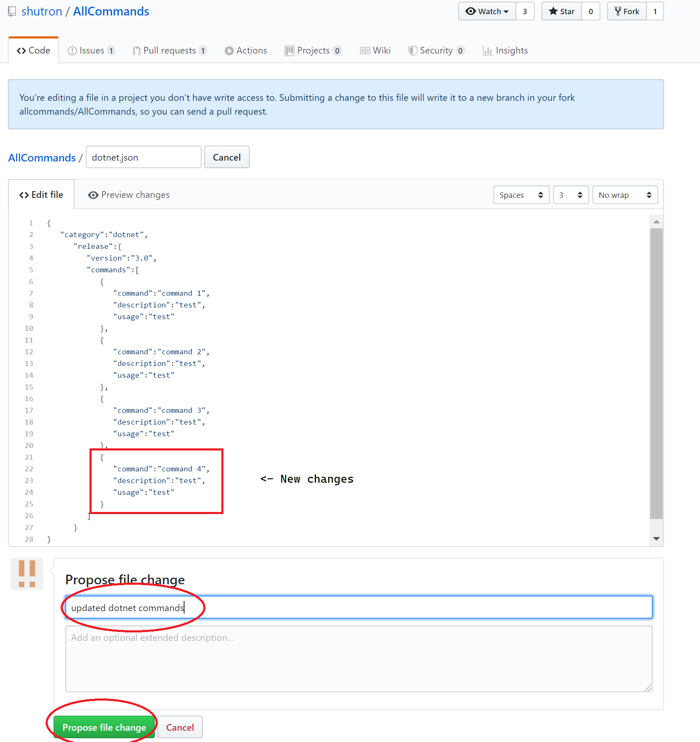Viewport: 700px width, 742px height.
Task: Open the Projects tab
Action: click(x=313, y=51)
